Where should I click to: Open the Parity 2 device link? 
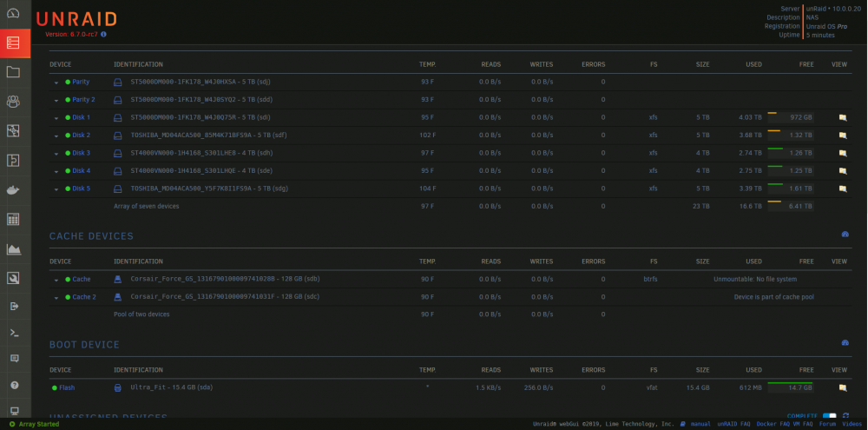(83, 100)
